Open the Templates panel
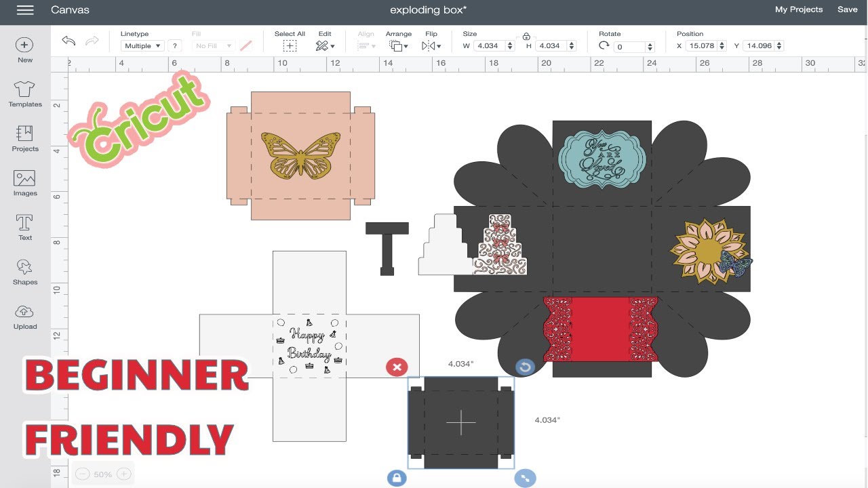The height and width of the screenshot is (488, 868). [24, 94]
